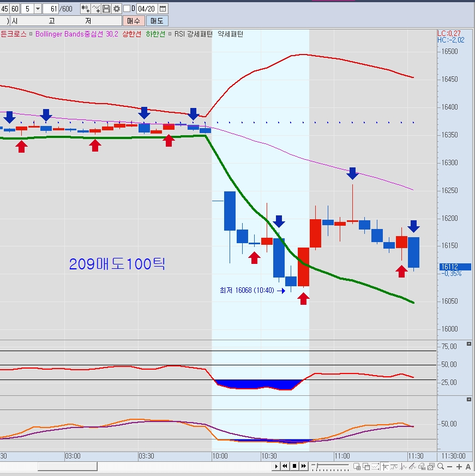
Task: Close the lower stochastic indicator panel
Action: (x=469, y=400)
